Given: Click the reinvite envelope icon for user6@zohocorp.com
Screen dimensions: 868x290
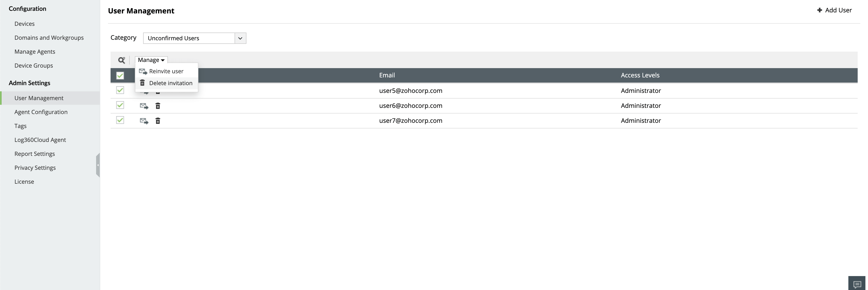Looking at the screenshot, I should click(144, 106).
